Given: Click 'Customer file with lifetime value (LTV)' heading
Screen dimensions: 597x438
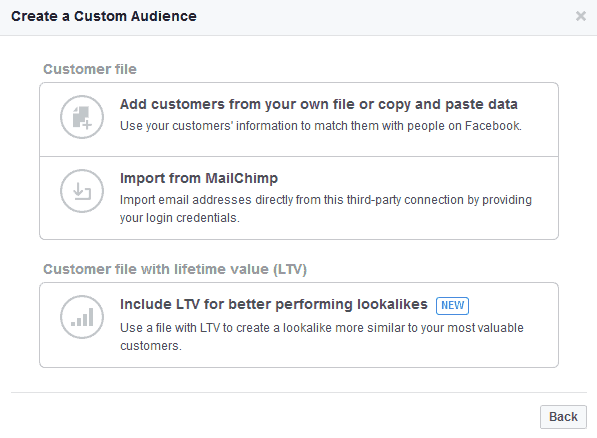Looking at the screenshot, I should [175, 269].
